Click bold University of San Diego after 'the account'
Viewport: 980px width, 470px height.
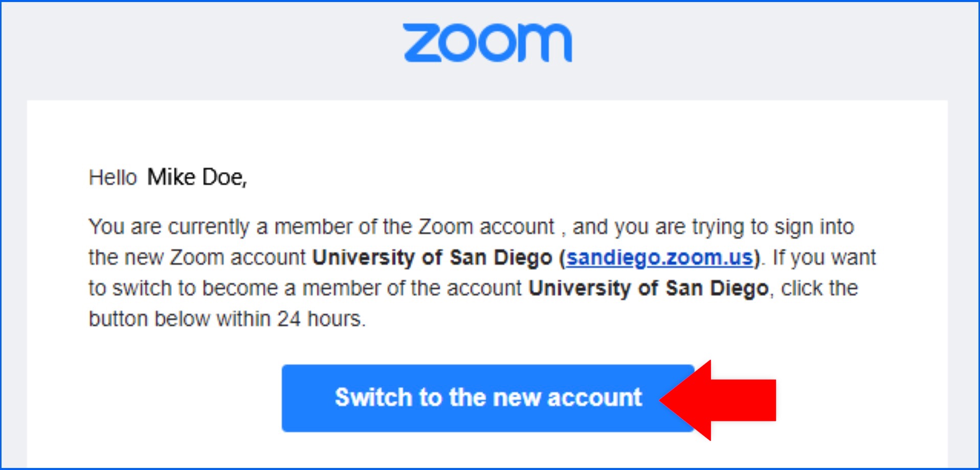point(649,288)
